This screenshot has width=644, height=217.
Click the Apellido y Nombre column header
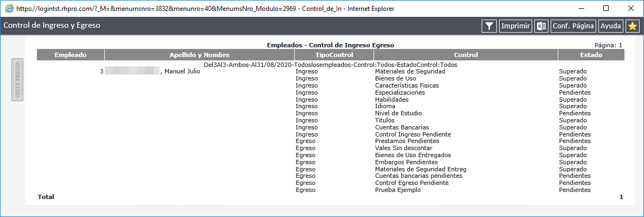tap(200, 55)
